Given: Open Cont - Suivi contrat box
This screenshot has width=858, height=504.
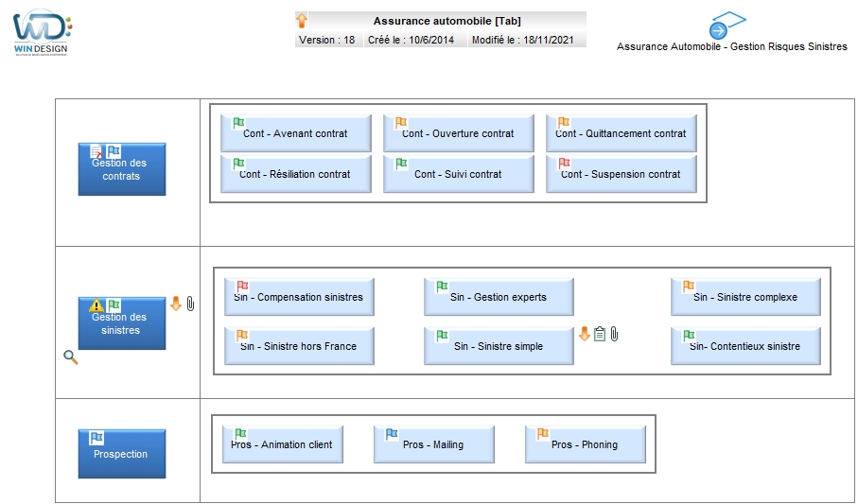Looking at the screenshot, I should click(x=458, y=173).
